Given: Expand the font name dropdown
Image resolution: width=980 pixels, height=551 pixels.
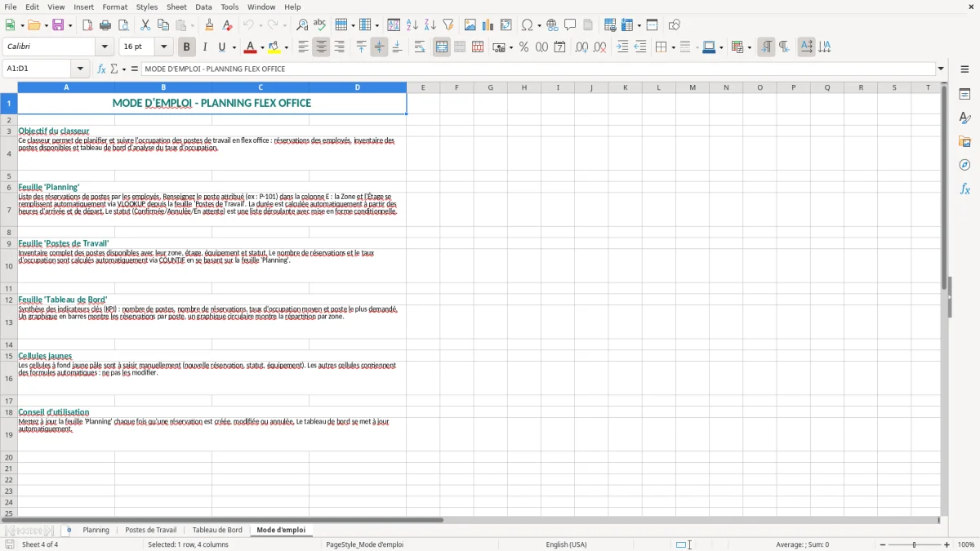Looking at the screenshot, I should 105,47.
